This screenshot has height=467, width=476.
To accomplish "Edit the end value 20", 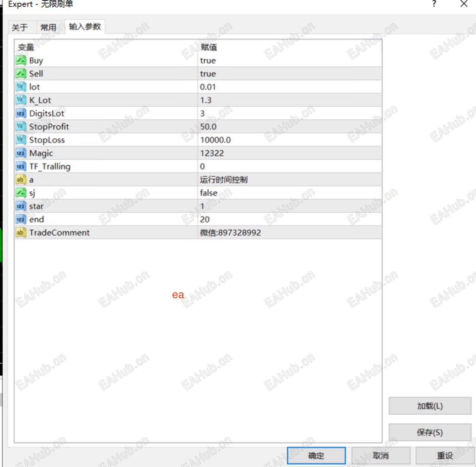I will [205, 219].
